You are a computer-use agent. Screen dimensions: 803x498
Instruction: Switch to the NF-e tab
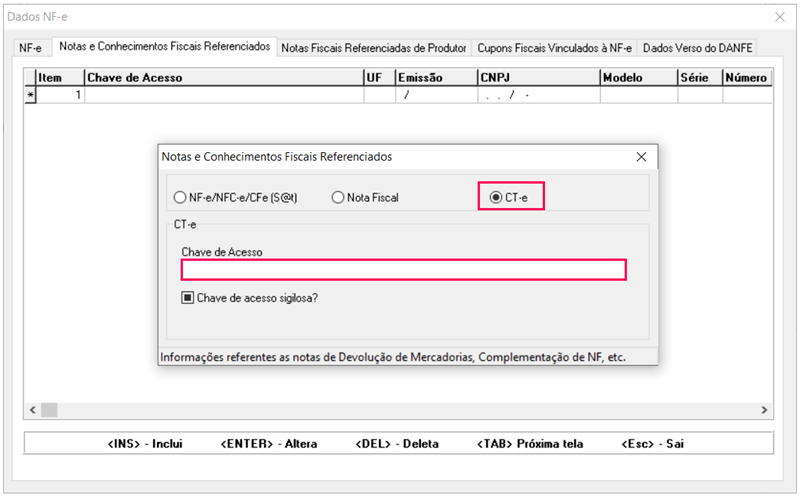pos(31,48)
